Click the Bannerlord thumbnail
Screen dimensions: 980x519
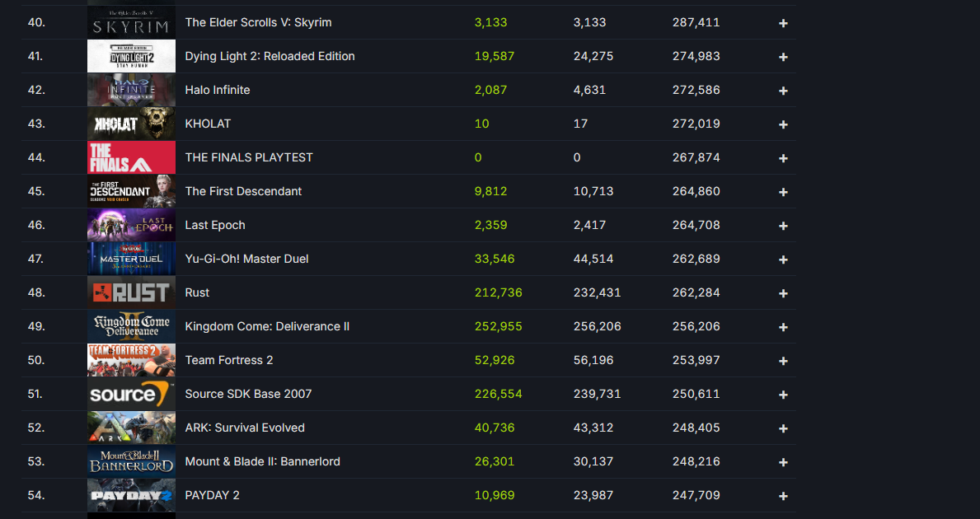click(131, 461)
